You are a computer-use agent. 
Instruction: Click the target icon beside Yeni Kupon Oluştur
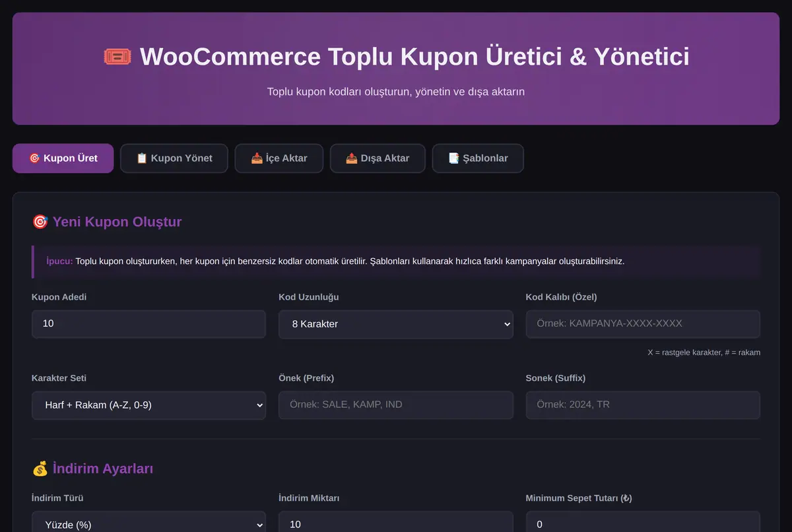pos(40,222)
